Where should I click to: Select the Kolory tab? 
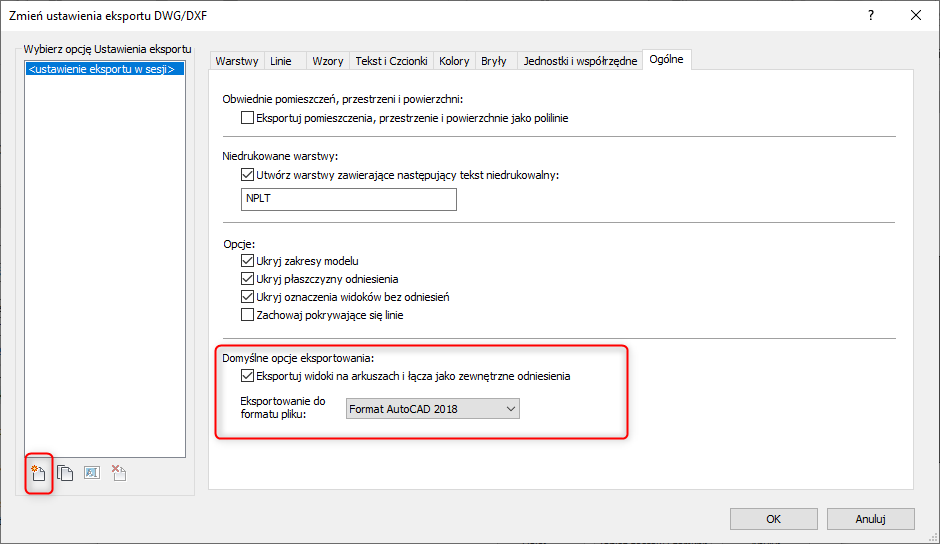[454, 61]
